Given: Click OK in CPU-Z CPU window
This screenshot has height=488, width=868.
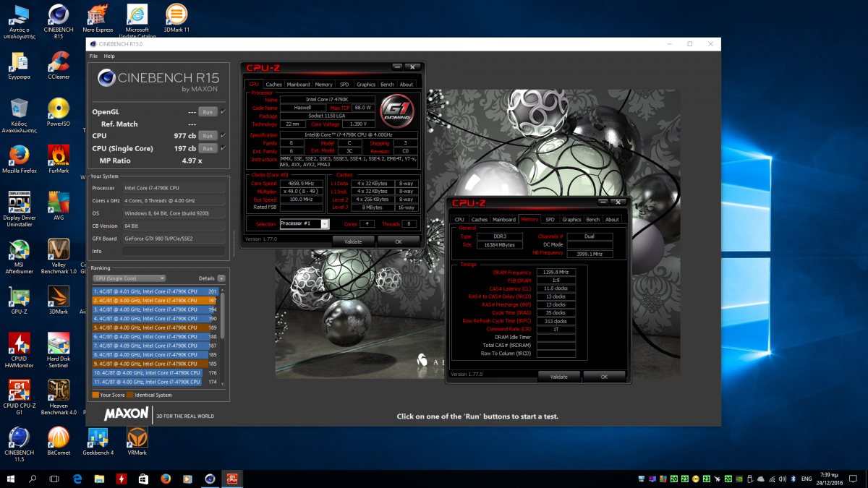Looking at the screenshot, I should [398, 241].
